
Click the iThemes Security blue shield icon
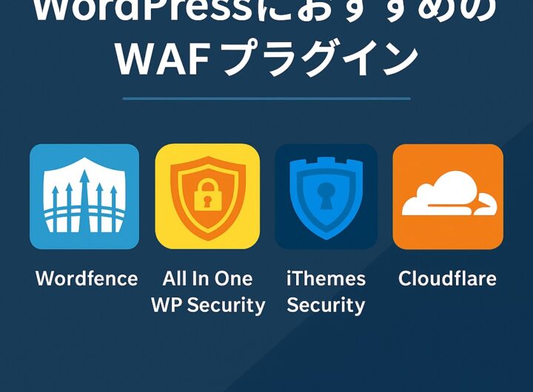coord(326,196)
